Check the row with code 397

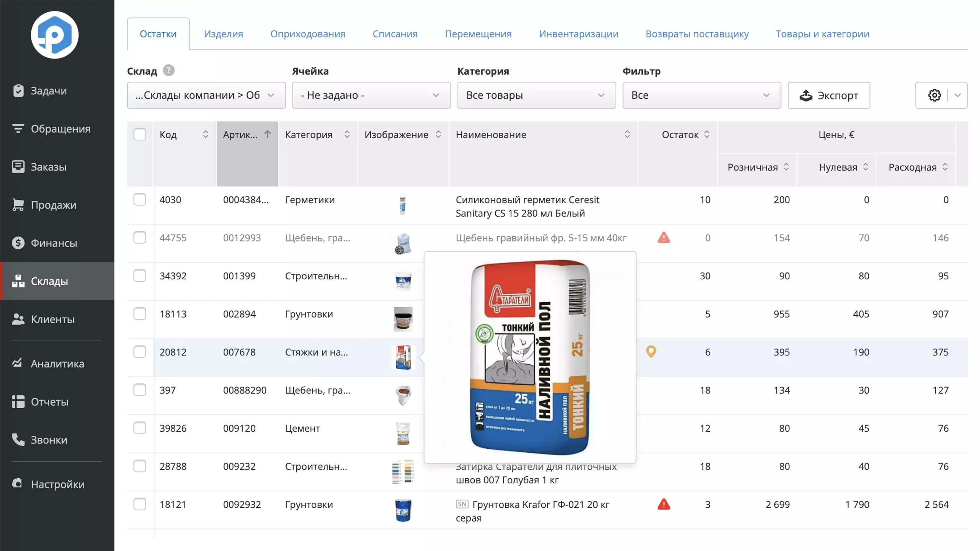point(140,390)
